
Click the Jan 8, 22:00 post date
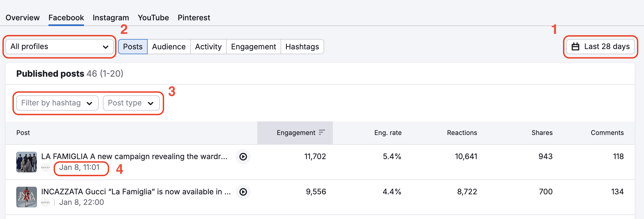pos(82,202)
